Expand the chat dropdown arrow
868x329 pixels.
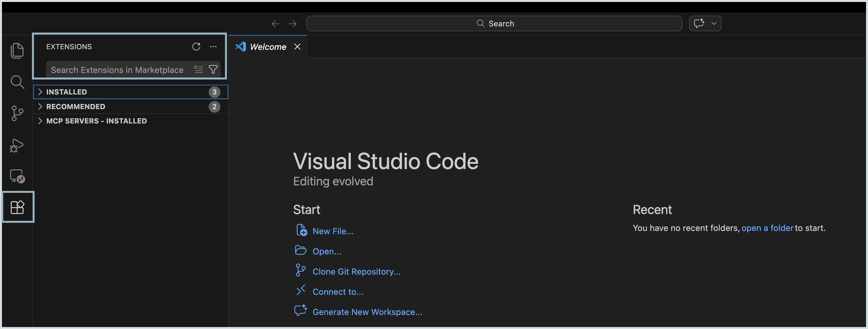click(714, 23)
